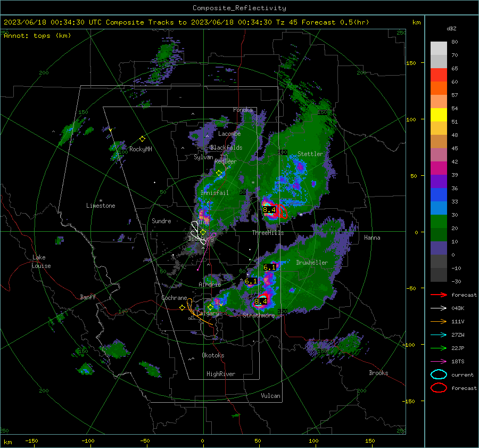Click the Lacombe city label

[x=229, y=134]
